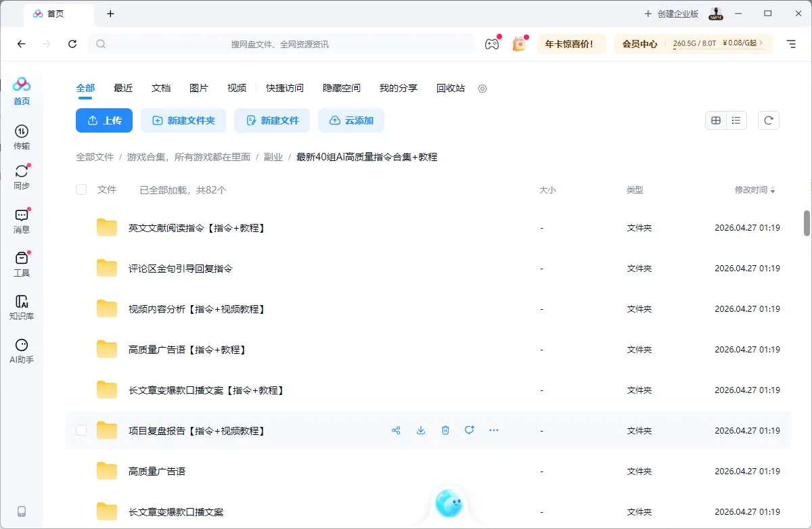812x529 pixels.
Task: Select all files via the header checkbox
Action: click(81, 189)
